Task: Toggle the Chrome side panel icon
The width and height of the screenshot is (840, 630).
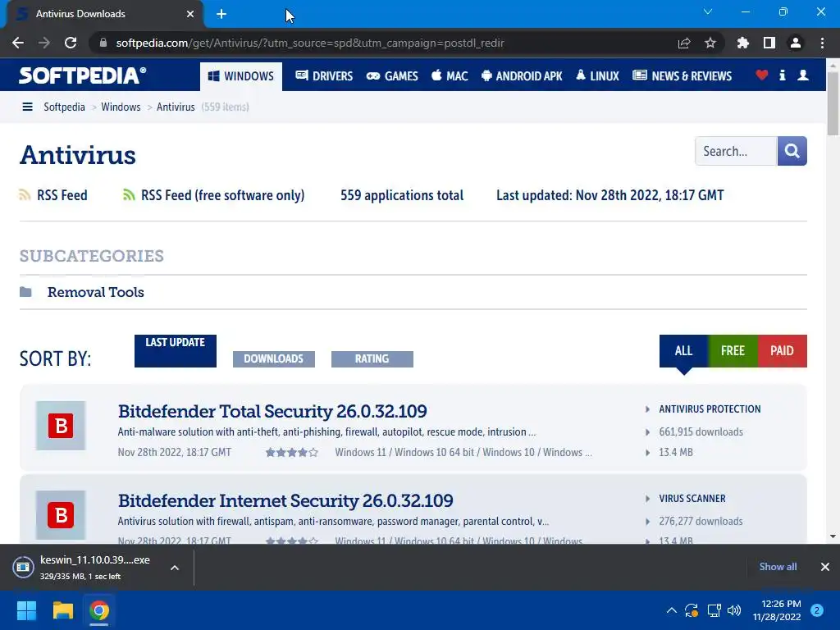Action: [x=769, y=43]
